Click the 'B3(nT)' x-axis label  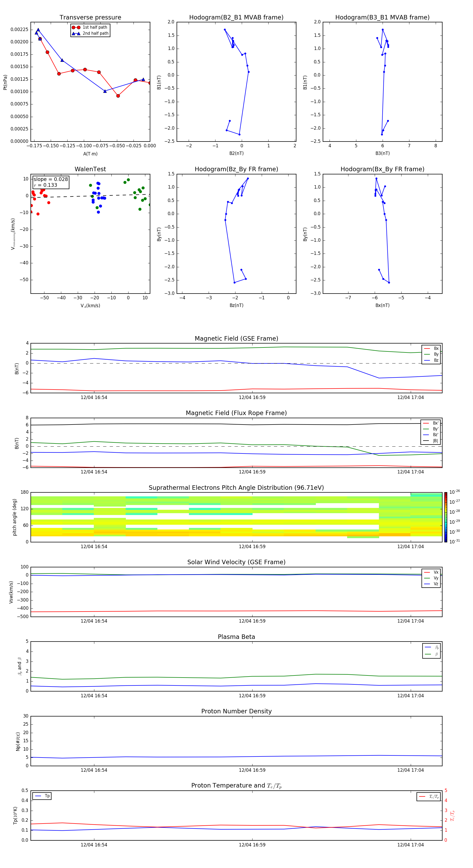(x=382, y=153)
